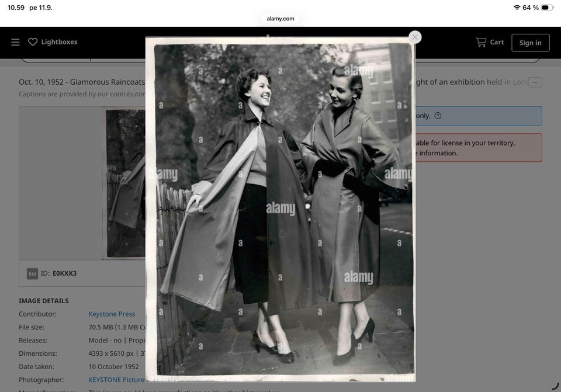Screen dimensions: 561x392
Task: Close the enlarged image preview
Action: (x=415, y=37)
